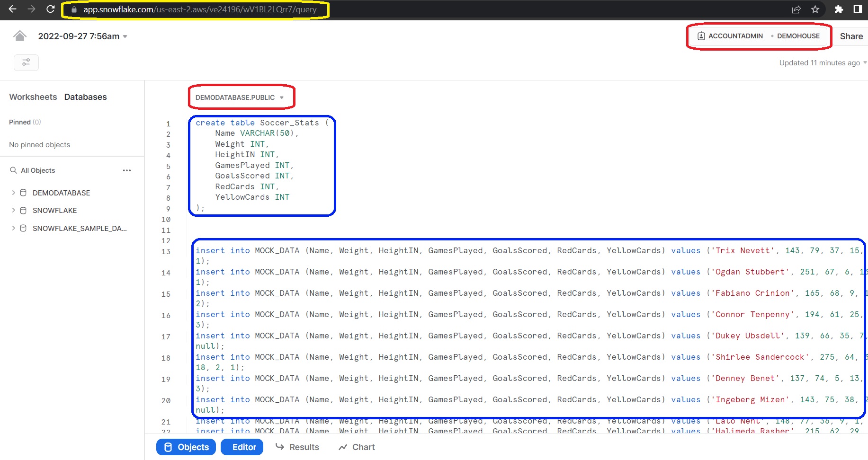The width and height of the screenshot is (868, 460).
Task: Switch to the Results view
Action: click(x=297, y=447)
